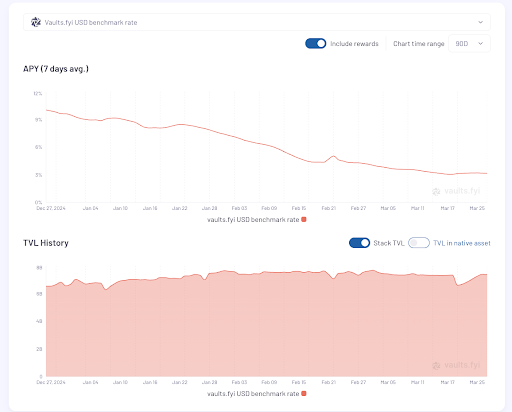The height and width of the screenshot is (412, 512).
Task: Disable the Include rewards toggle
Action: [316, 44]
